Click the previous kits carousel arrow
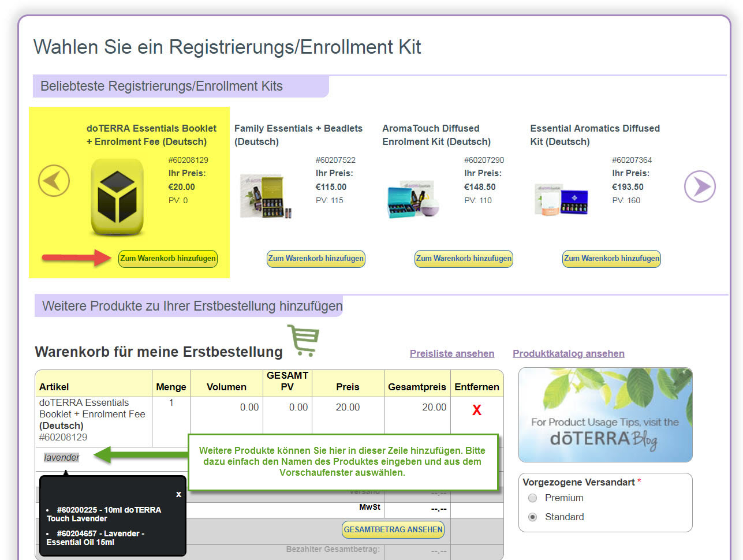The image size is (743, 560). point(54,181)
